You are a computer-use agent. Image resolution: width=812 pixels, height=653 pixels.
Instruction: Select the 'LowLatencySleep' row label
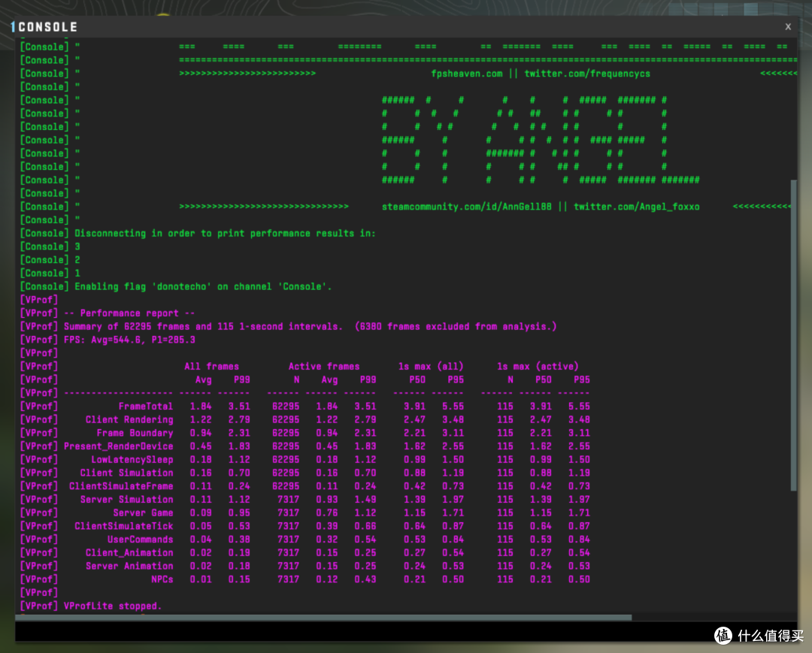(x=132, y=459)
